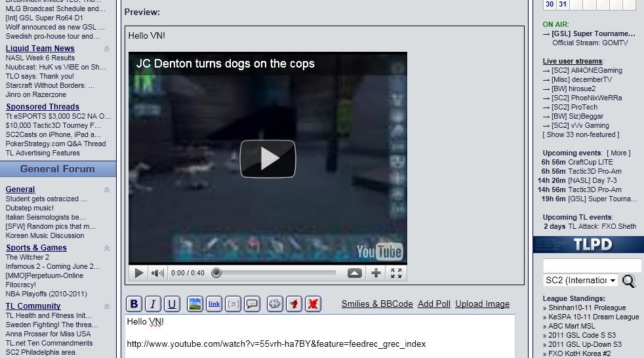Collapse the Liquid Team News section arrow
The height and width of the screenshot is (358, 644).
[107, 49]
